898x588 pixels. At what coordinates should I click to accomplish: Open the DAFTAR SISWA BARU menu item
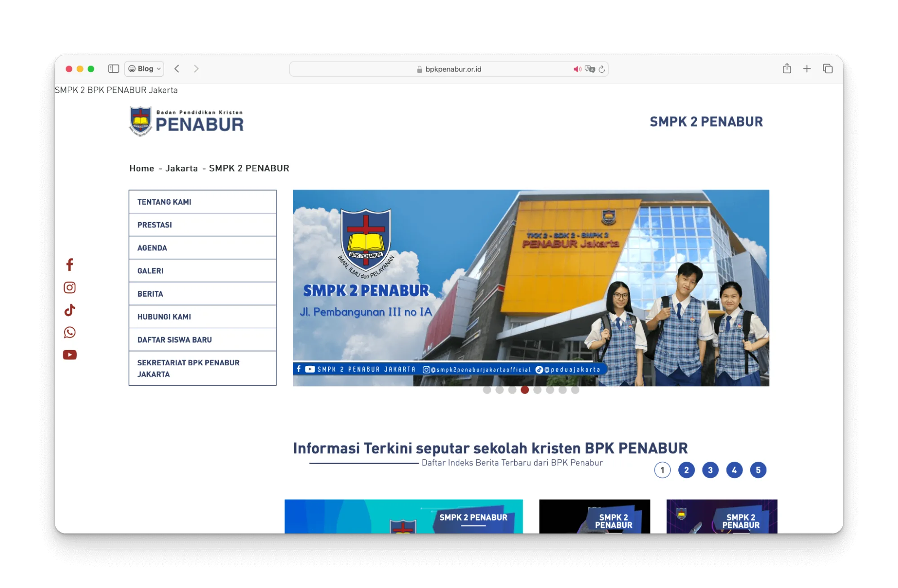[203, 340]
